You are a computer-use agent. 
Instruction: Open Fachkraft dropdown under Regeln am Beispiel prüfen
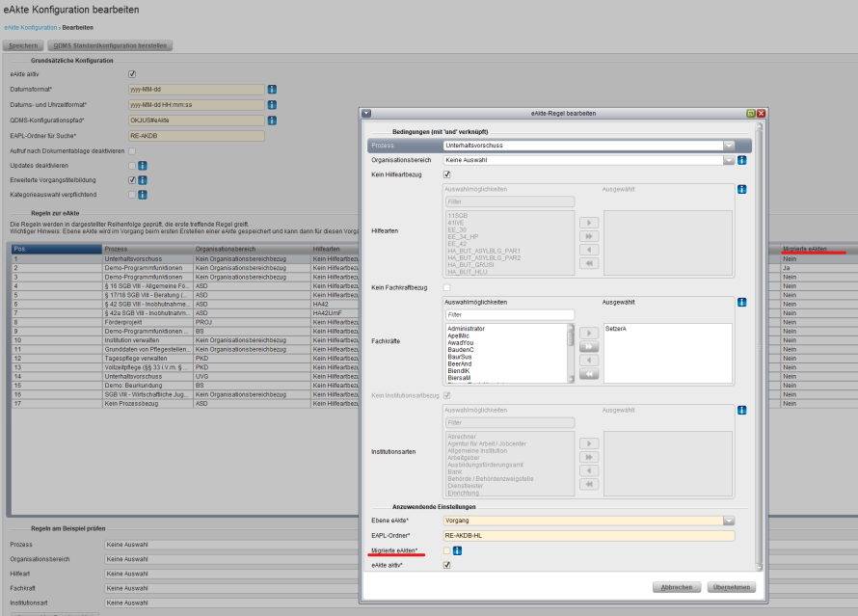[x=231, y=589]
